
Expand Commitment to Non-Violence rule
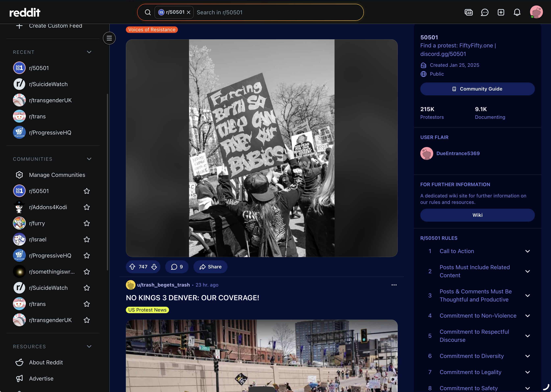pos(527,316)
